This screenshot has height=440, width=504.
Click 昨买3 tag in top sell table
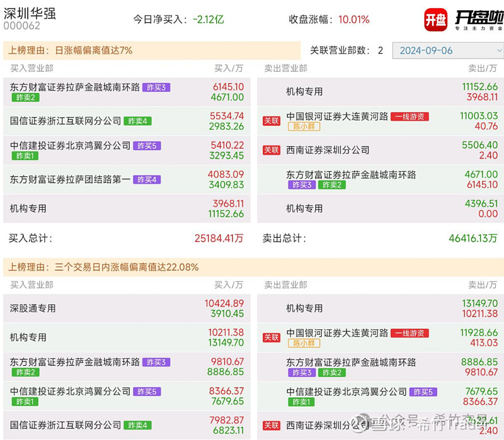(x=302, y=185)
